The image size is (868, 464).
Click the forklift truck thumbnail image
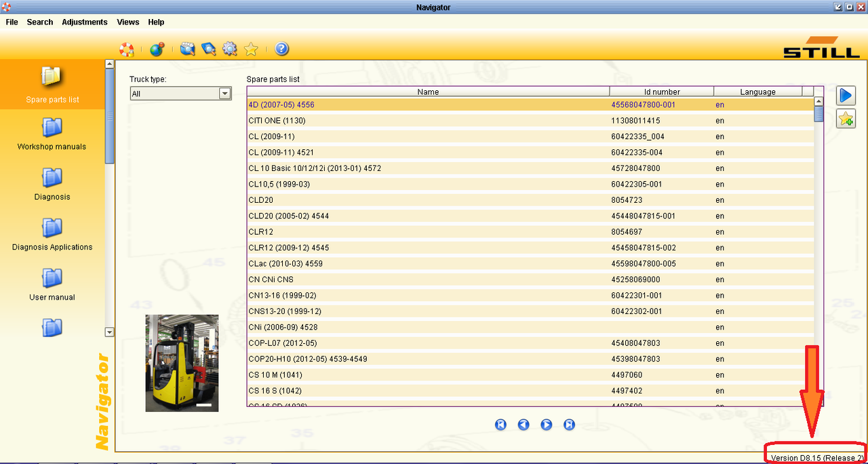[182, 363]
